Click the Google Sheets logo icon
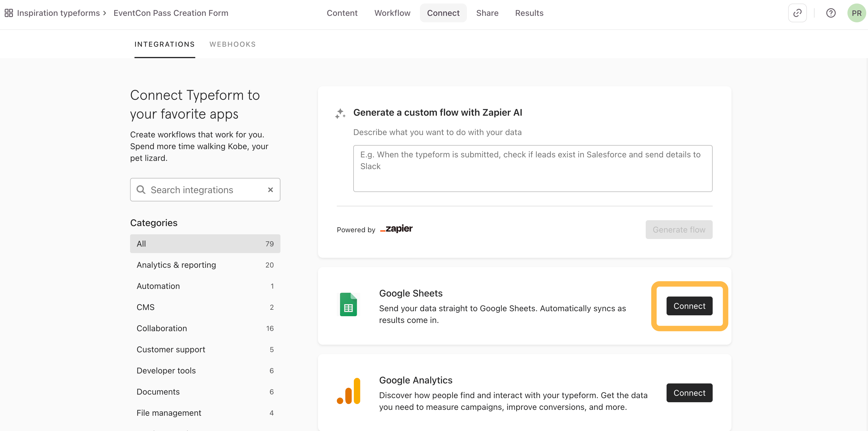868x431 pixels. tap(348, 305)
